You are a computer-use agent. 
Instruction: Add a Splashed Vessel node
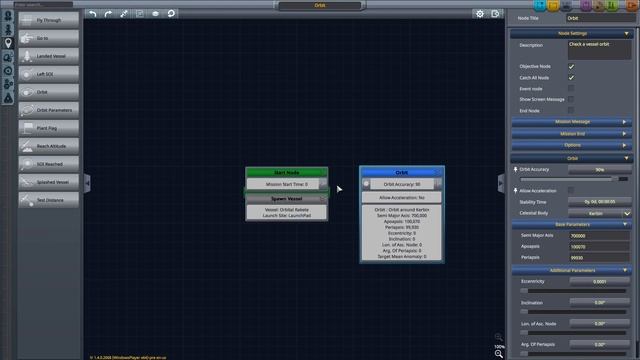49,182
